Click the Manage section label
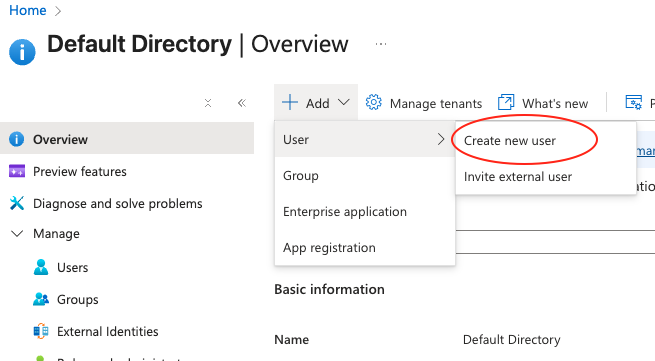 point(56,234)
